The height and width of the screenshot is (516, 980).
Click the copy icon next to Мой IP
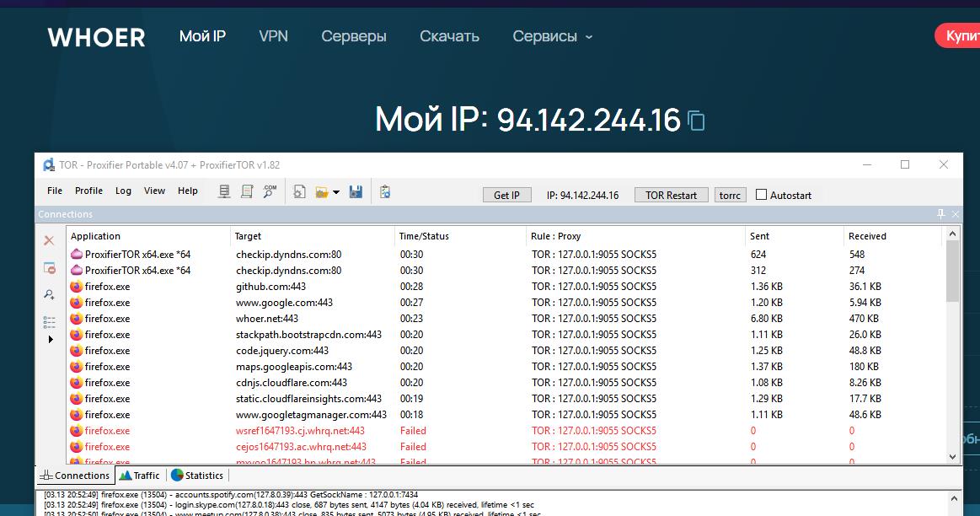(x=696, y=120)
